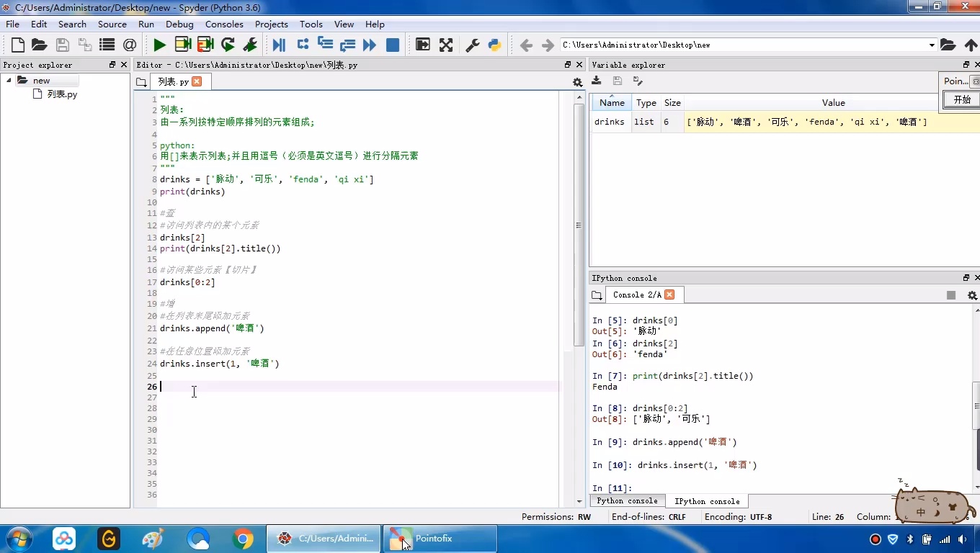
Task: Collapse the new project folder tree
Action: click(x=9, y=81)
